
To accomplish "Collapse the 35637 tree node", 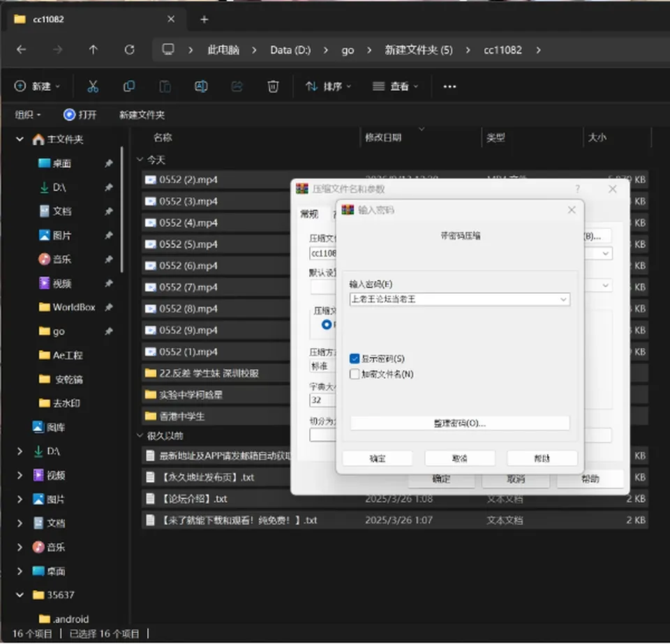I will coord(20,594).
